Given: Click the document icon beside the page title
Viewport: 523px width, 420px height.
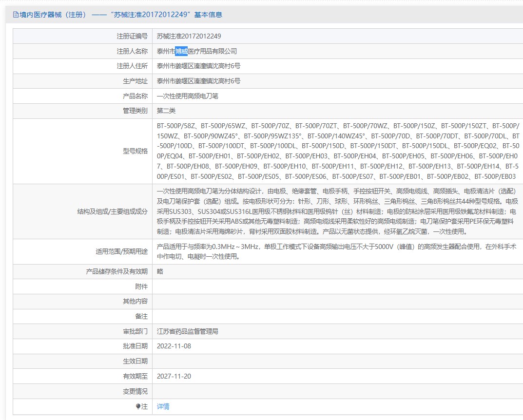Looking at the screenshot, I should click(16, 15).
